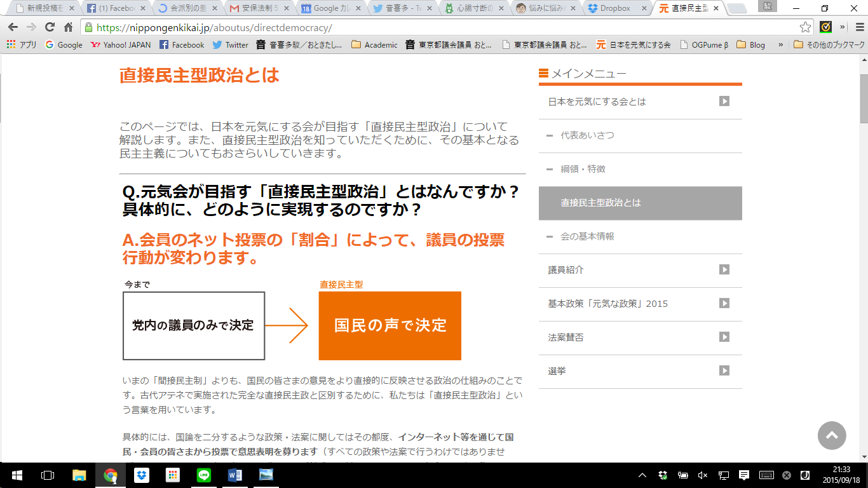
Task: Open Dropbox app in the taskbar
Action: 142,475
